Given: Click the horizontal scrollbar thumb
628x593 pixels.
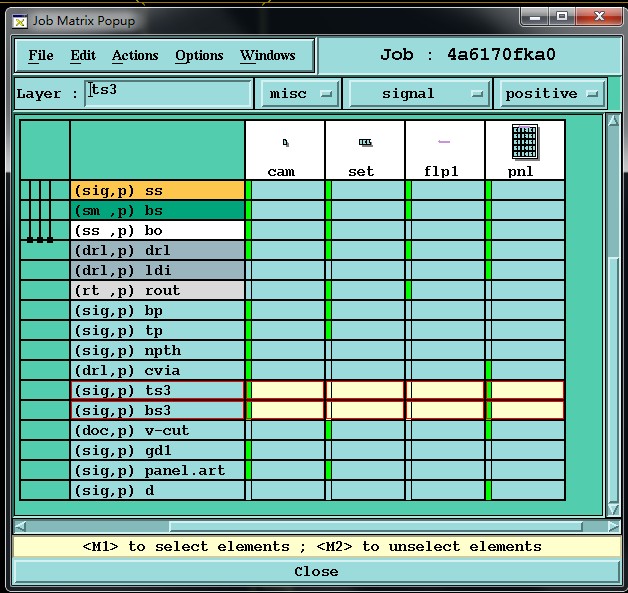Looking at the screenshot, I should point(376,526).
